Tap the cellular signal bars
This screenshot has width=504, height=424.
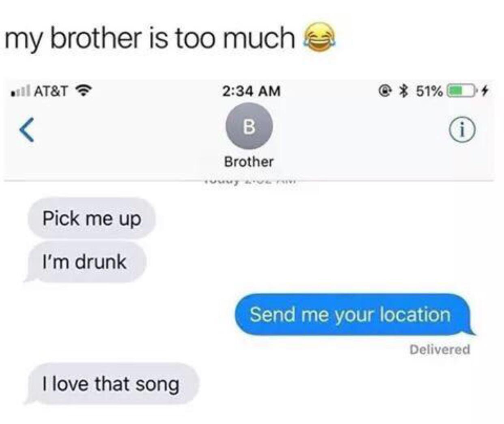21,91
